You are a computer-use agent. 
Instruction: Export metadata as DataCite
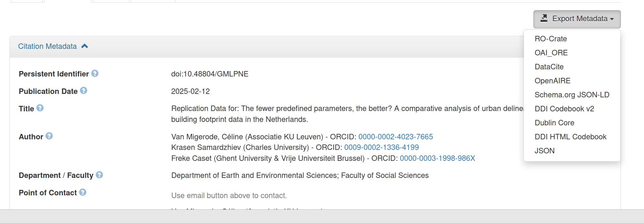click(549, 67)
